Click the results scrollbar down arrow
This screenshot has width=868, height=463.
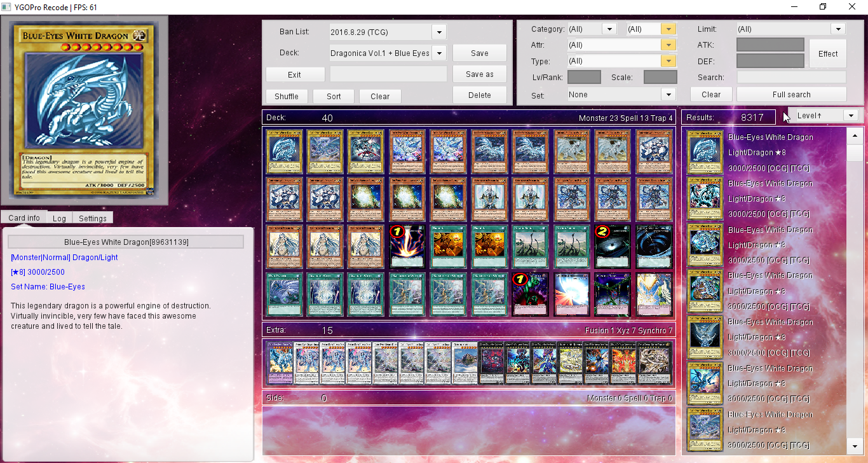pyautogui.click(x=855, y=447)
